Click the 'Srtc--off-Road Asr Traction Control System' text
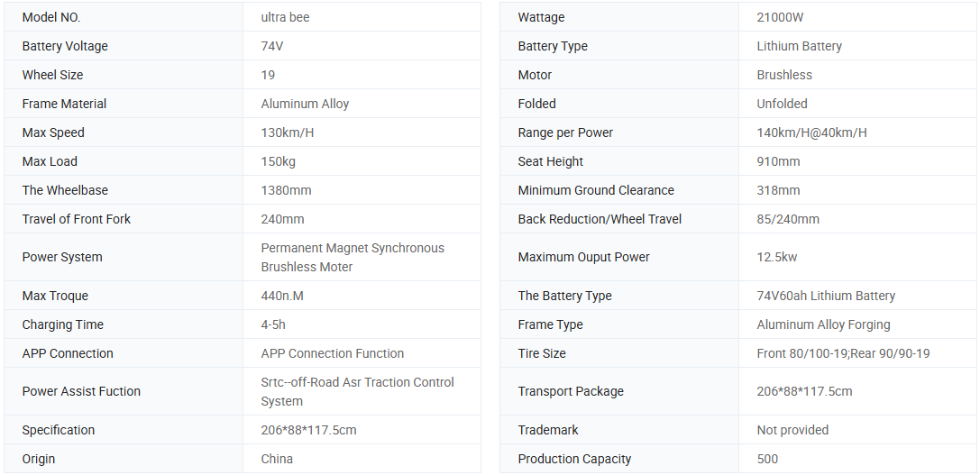The image size is (980, 475). coord(357,391)
